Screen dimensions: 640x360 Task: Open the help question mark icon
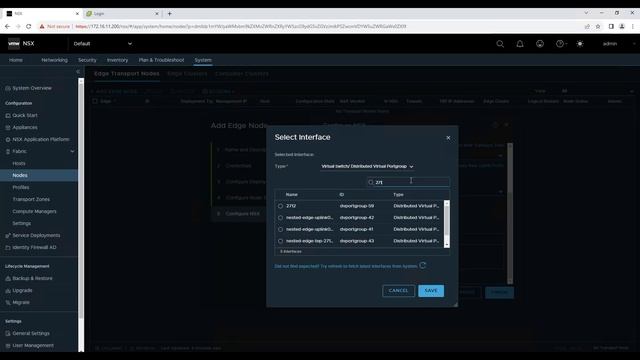(x=560, y=44)
